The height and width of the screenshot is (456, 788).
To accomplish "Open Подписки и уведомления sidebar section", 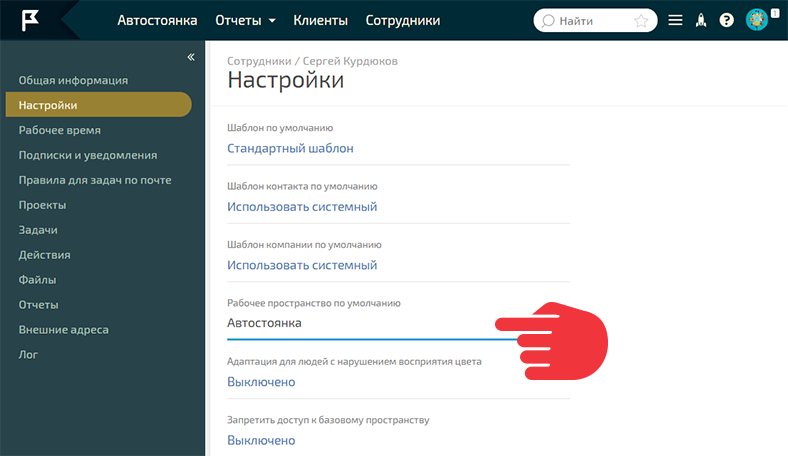I will pyautogui.click(x=87, y=155).
